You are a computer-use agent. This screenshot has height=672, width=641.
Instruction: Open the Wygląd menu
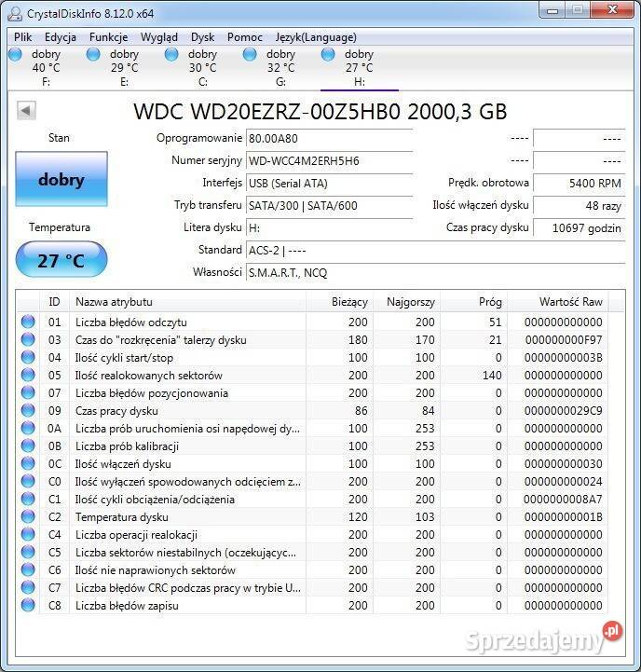click(x=159, y=37)
